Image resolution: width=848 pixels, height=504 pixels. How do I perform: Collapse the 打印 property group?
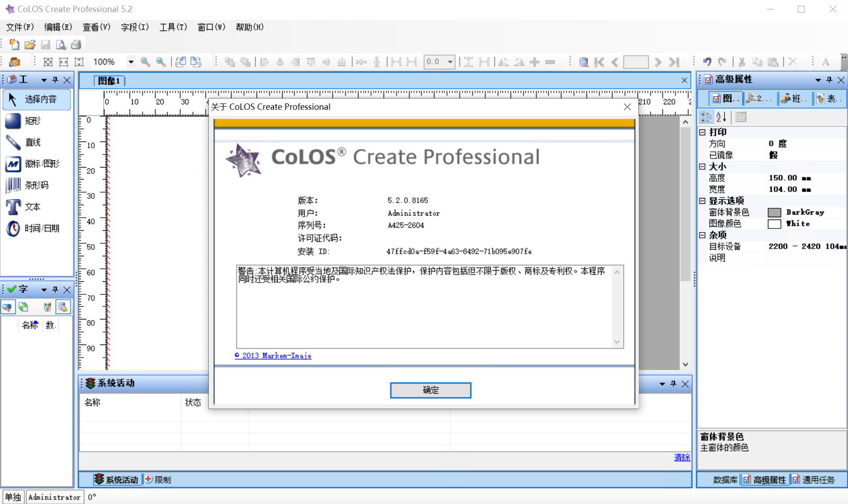702,132
